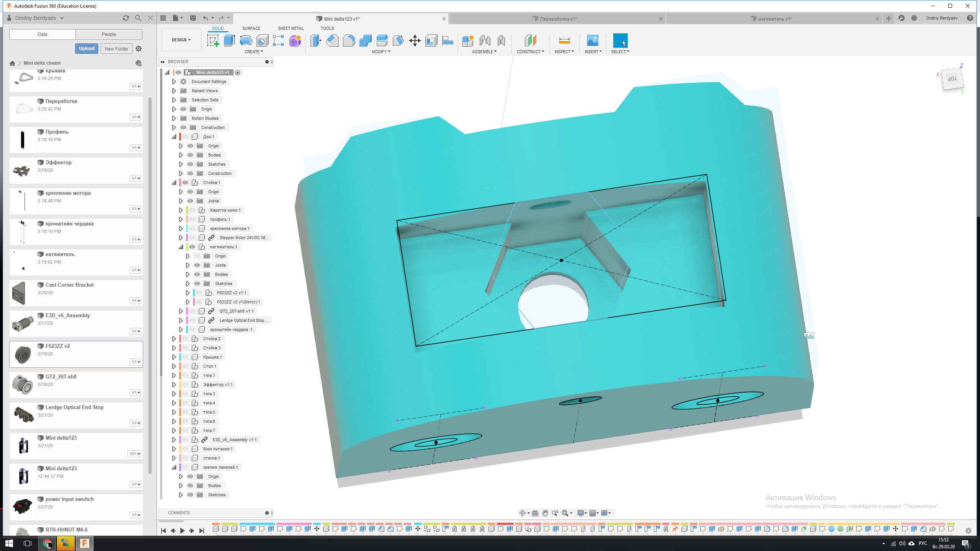
Task: Open version dropdown for Mini delta123 V21
Action: click(135, 454)
